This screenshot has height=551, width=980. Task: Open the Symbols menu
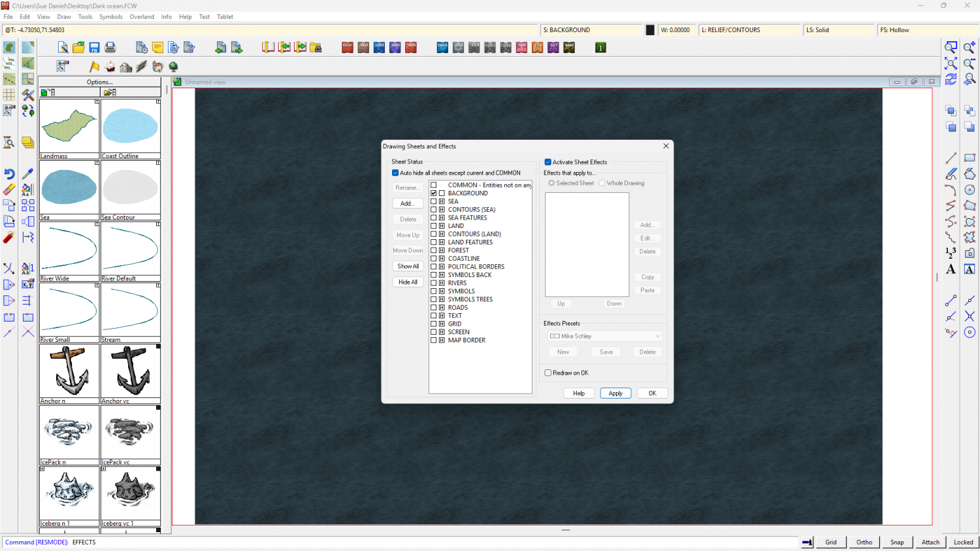click(110, 17)
